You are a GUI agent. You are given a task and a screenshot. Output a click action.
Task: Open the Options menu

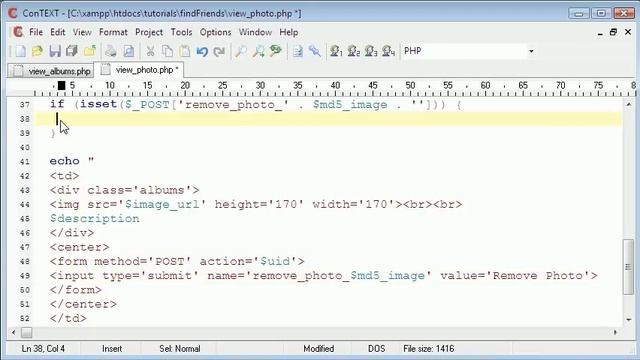pos(215,32)
